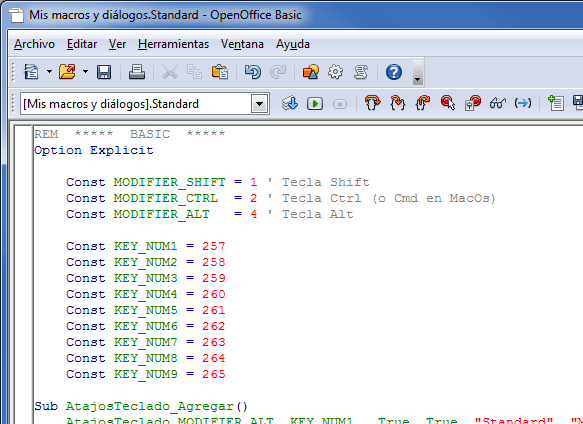This screenshot has width=583, height=424.
Task: Click the value 259 on the KEY_NUM3 line
Action: [x=214, y=278]
